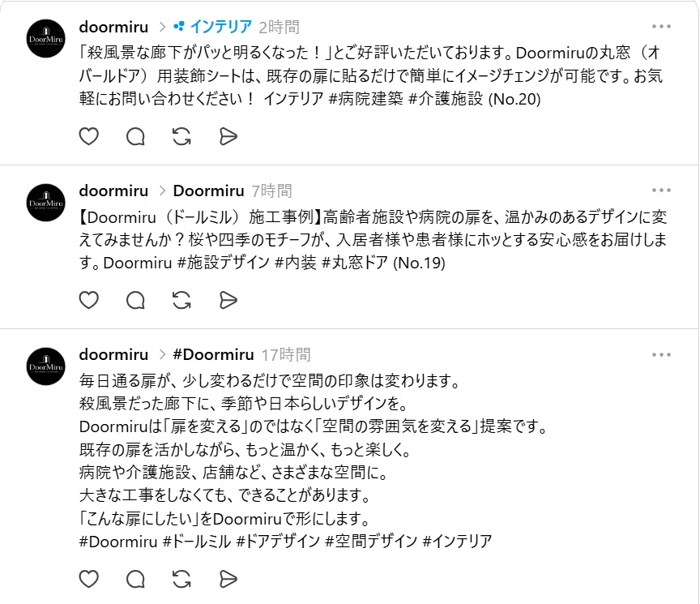Viewport: 700px width, 604px height.
Task: Open the インテリア topic tag
Action: tap(213, 27)
